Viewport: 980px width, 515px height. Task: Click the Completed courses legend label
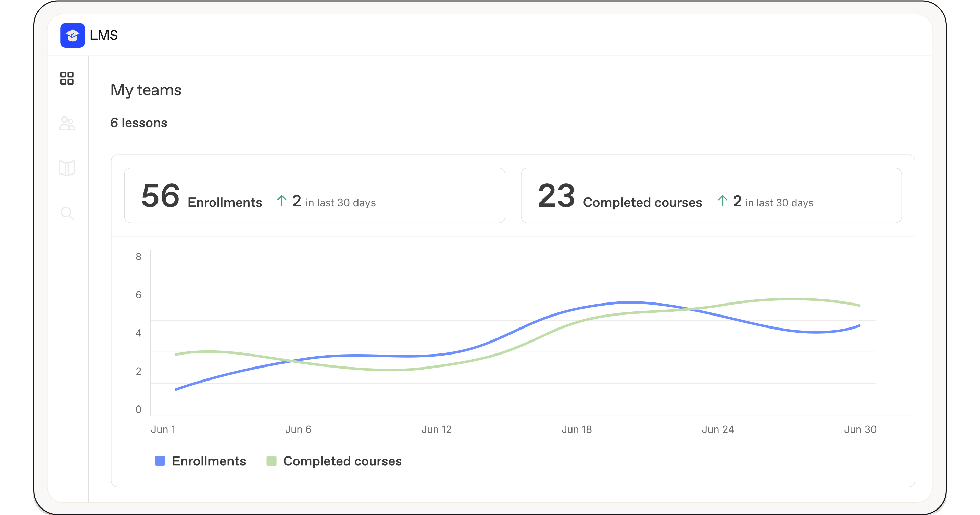click(x=342, y=461)
